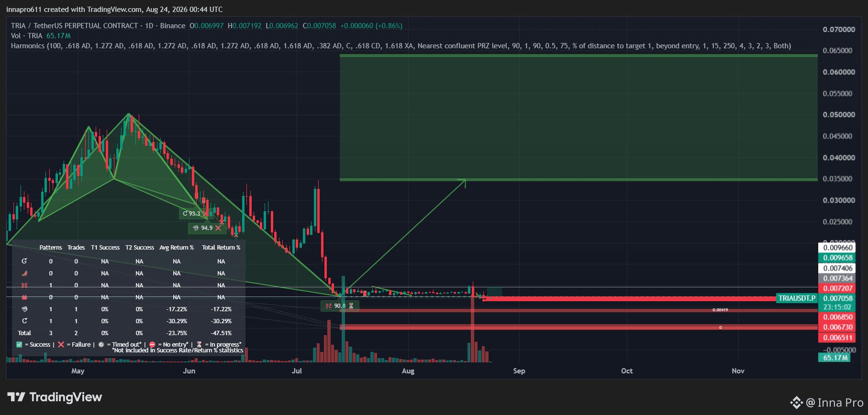This screenshot has height=415, width=868.
Task: Click the '0.070000' price scale value
Action: 839,30
